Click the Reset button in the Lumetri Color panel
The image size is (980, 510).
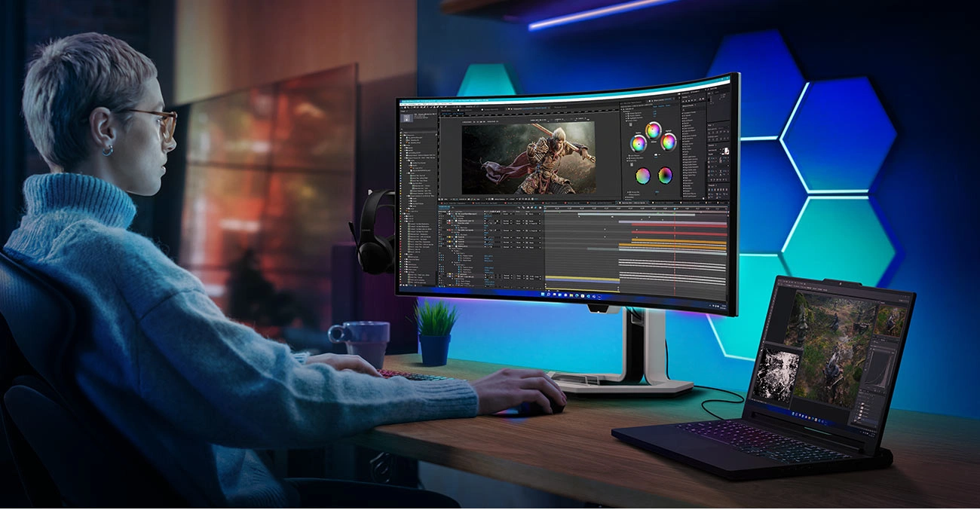point(655,105)
